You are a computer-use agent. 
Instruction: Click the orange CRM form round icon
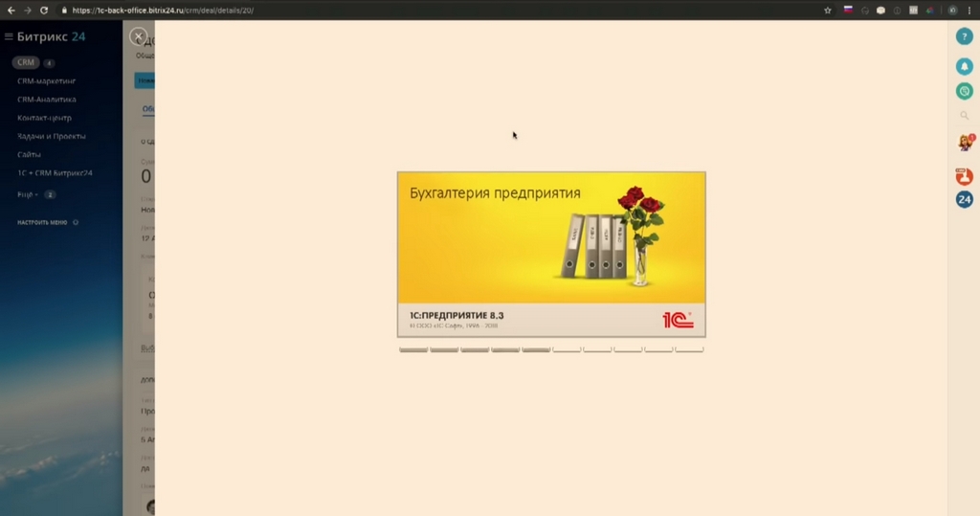click(x=964, y=176)
